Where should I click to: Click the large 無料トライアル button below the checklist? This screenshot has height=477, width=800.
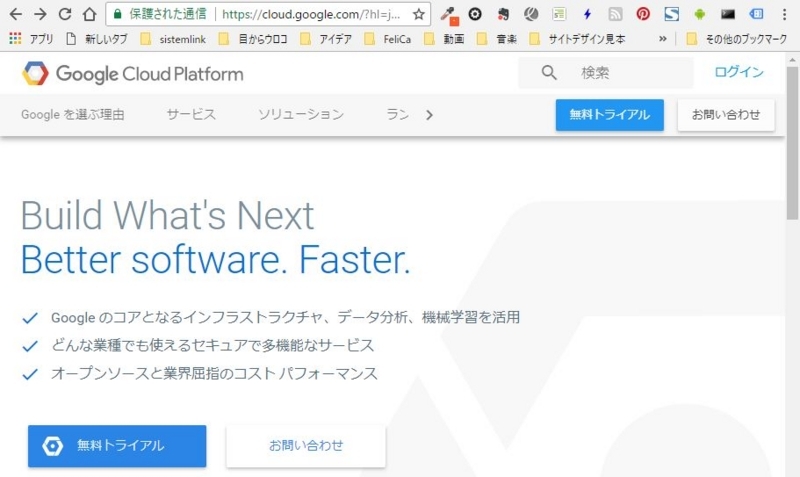pos(117,446)
